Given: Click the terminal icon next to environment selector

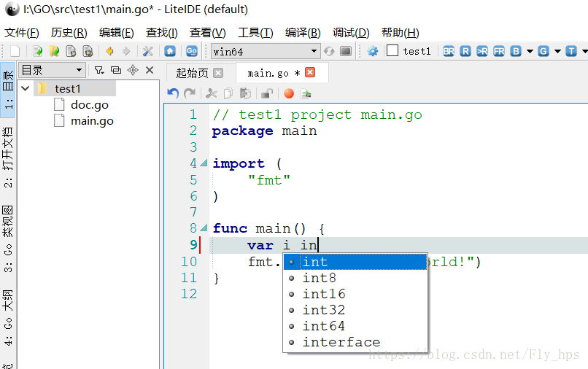Looking at the screenshot, I should click(x=346, y=51).
